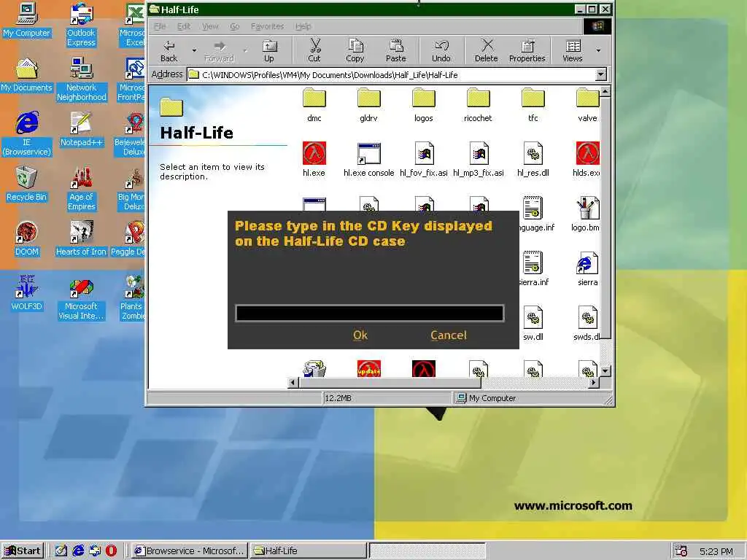Select the IE (Browservice) desktop icon

point(27,134)
